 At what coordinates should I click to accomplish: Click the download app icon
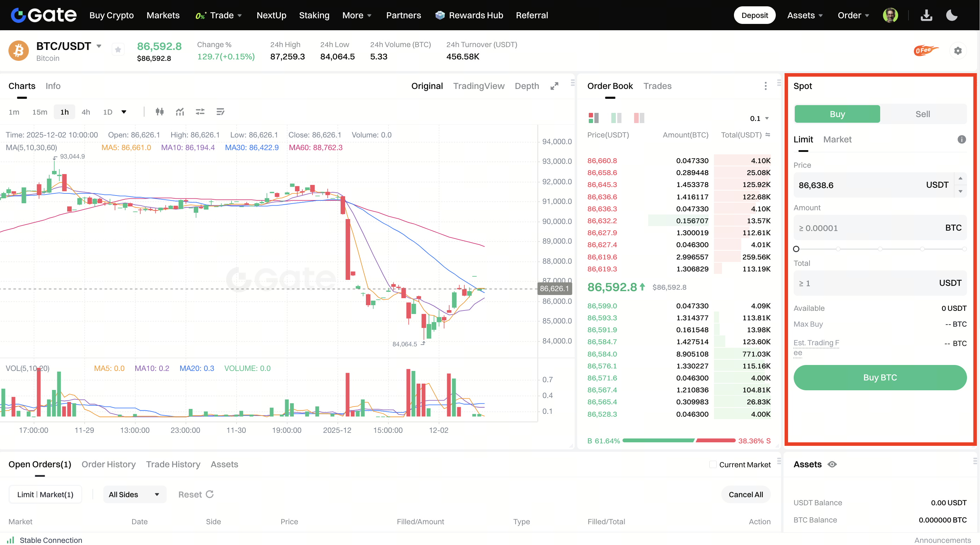[x=926, y=15]
